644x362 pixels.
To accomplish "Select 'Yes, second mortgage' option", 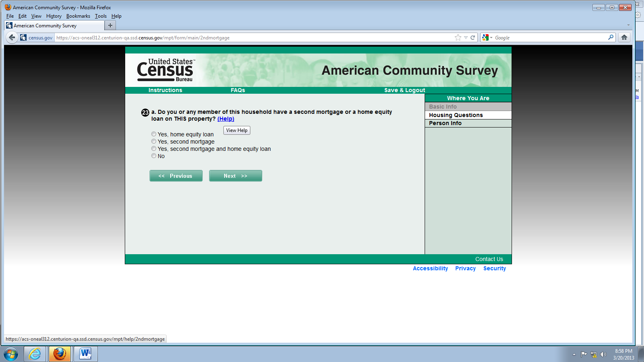I will pos(154,141).
